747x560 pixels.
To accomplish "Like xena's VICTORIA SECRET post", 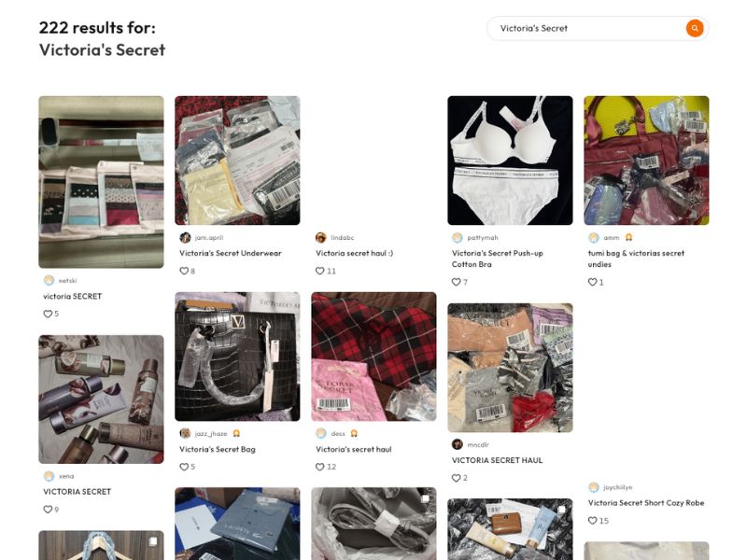I will (48, 509).
